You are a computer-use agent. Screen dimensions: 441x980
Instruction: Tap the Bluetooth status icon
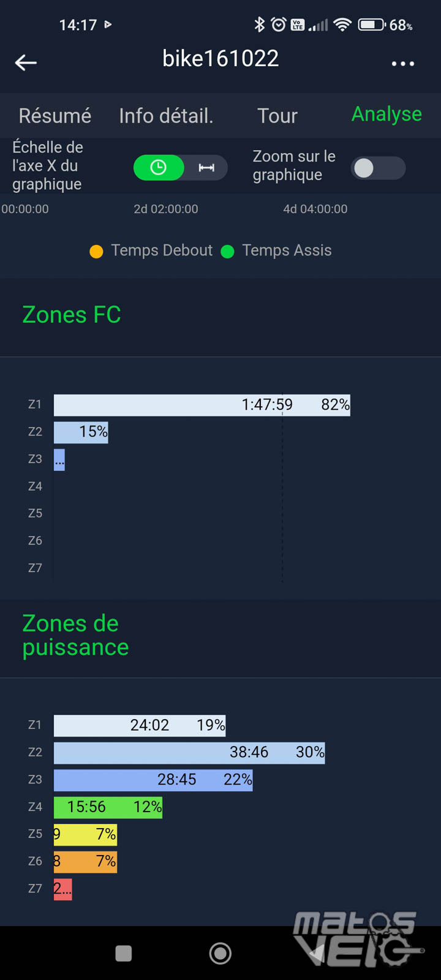[x=260, y=24]
